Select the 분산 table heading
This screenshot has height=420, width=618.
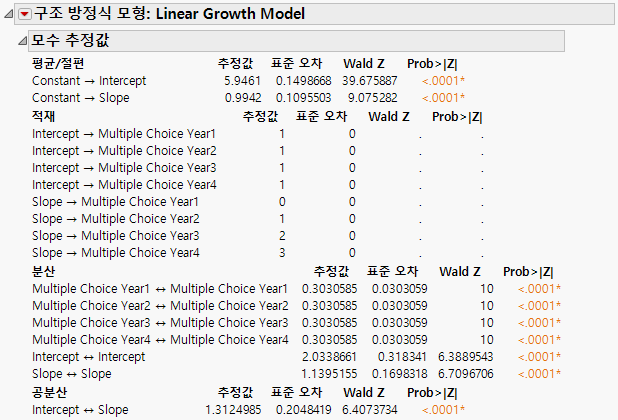click(x=43, y=271)
